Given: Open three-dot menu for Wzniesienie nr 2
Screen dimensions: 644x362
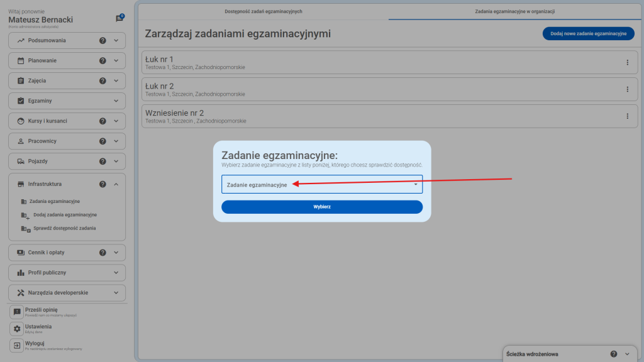Looking at the screenshot, I should 627,116.
